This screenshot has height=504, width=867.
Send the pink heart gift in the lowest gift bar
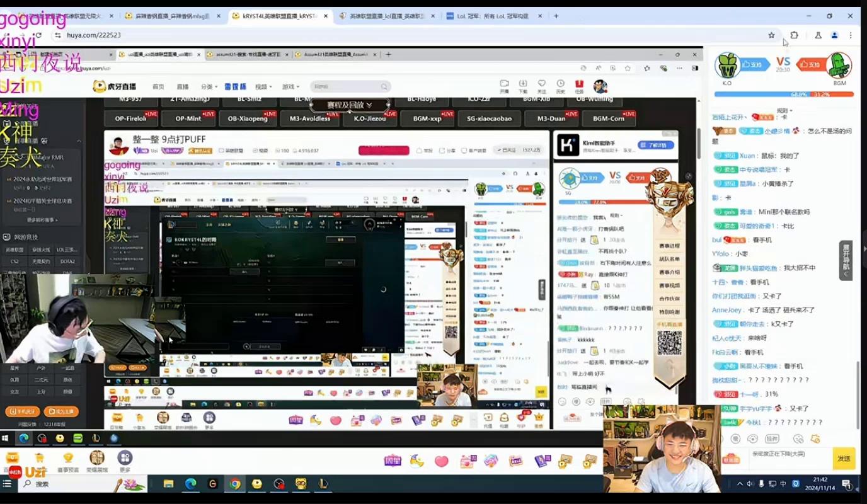441,461
